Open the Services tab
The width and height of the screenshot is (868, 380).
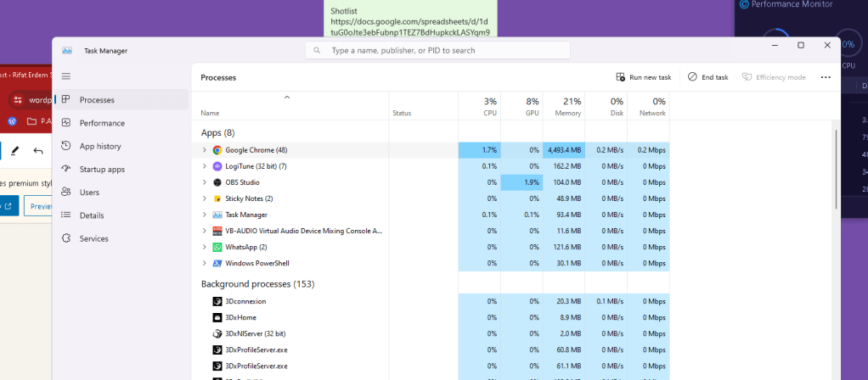coord(121,238)
